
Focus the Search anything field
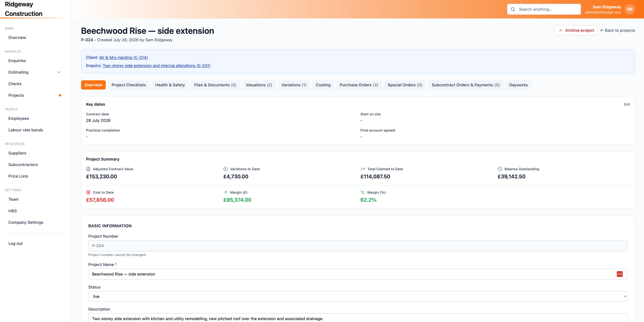pyautogui.click(x=544, y=9)
